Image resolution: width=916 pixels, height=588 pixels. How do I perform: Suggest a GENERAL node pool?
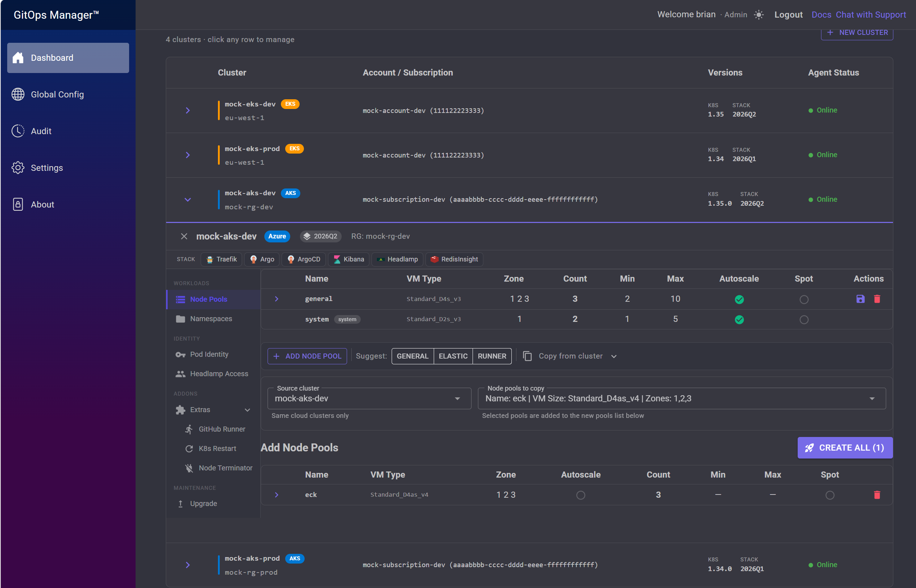tap(413, 356)
